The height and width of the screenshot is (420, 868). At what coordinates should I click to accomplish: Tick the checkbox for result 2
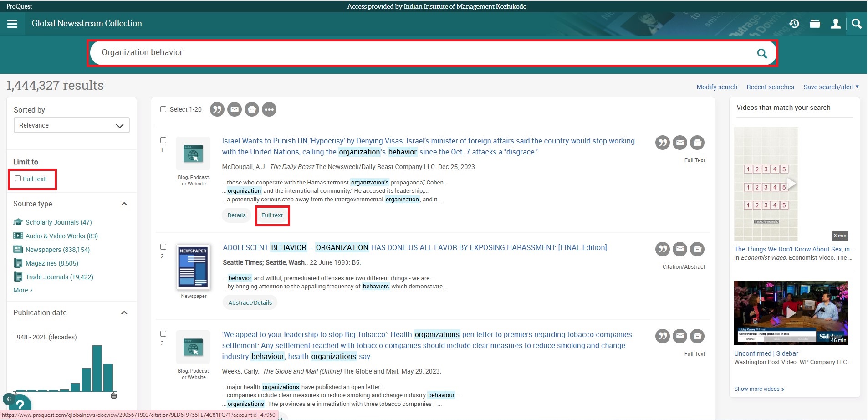(x=163, y=247)
